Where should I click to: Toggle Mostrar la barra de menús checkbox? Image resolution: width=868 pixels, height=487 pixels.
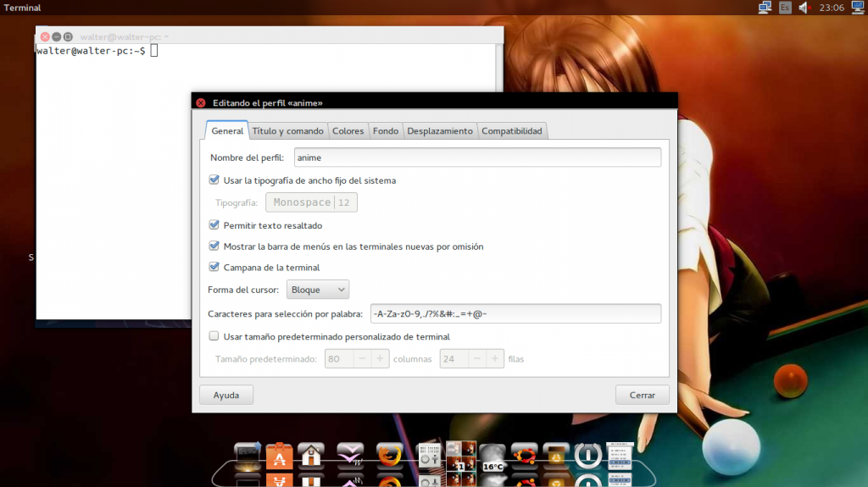[x=214, y=246]
